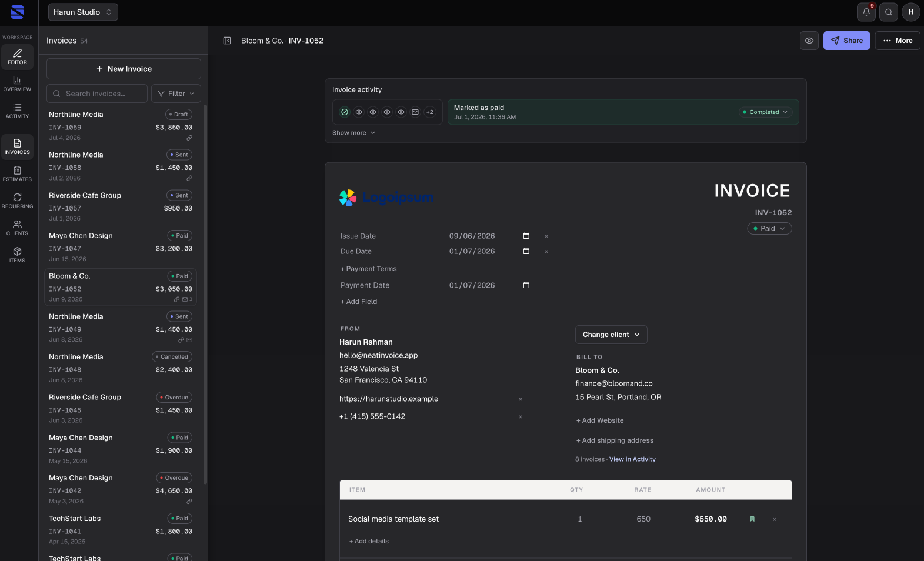Show the +2 additional activity events

[430, 112]
